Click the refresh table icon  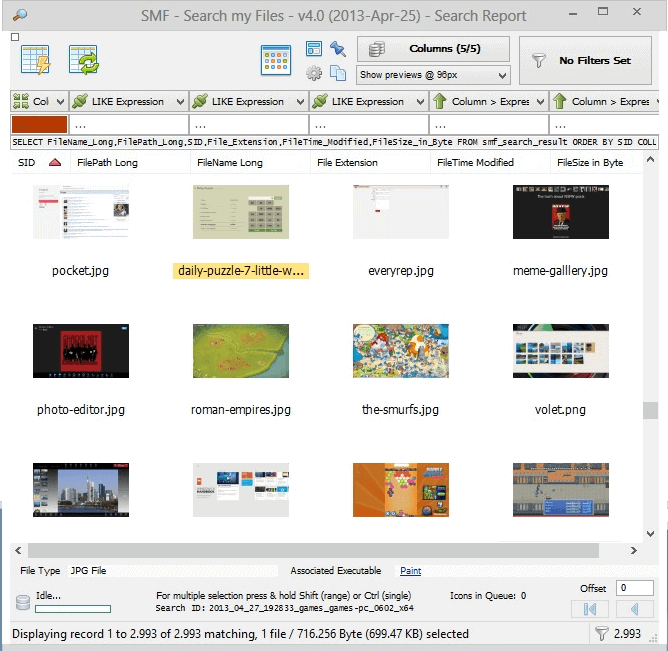click(x=83, y=60)
